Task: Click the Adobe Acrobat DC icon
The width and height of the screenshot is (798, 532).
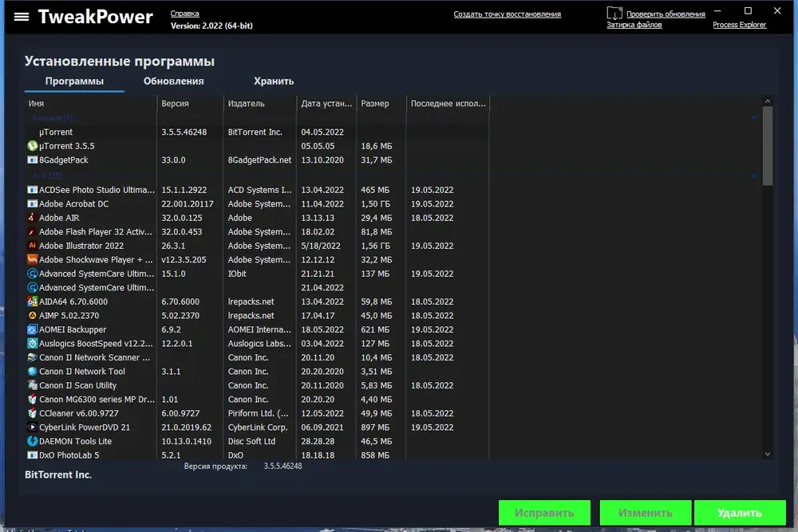Action: [32, 203]
